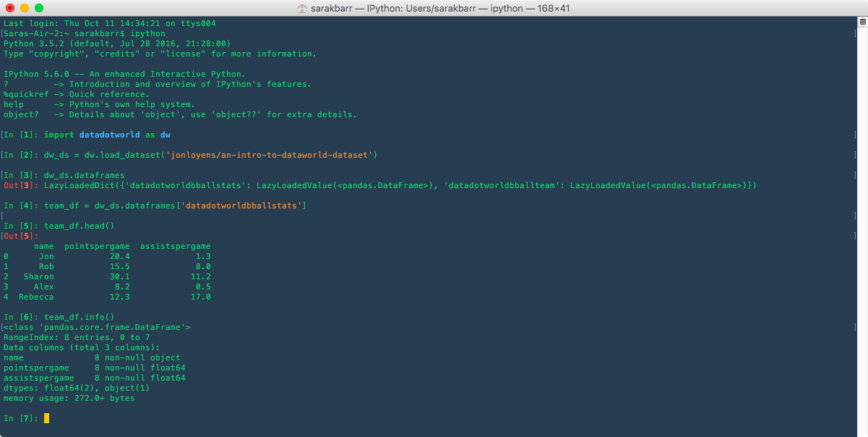
Task: Click the 'RangeIndex: 8 entries' line
Action: click(77, 337)
